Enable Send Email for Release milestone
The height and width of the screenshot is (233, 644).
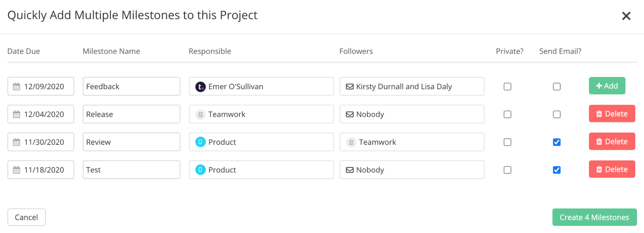point(557,114)
